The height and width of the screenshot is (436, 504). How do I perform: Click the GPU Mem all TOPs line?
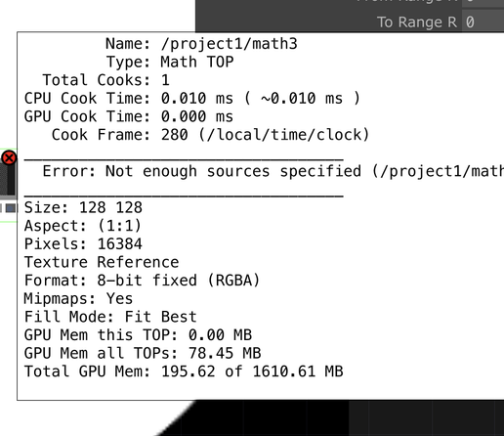coord(143,353)
